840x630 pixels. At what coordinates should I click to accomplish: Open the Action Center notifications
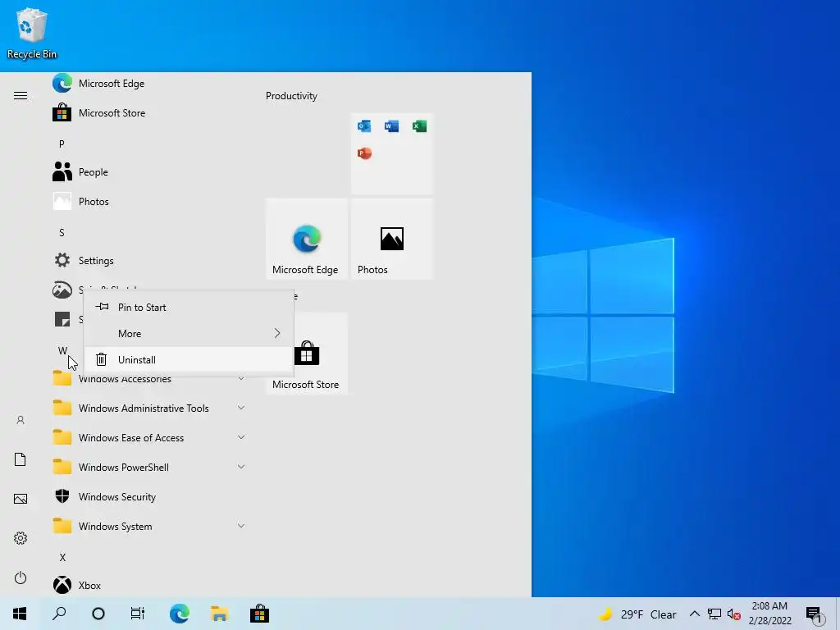815,614
